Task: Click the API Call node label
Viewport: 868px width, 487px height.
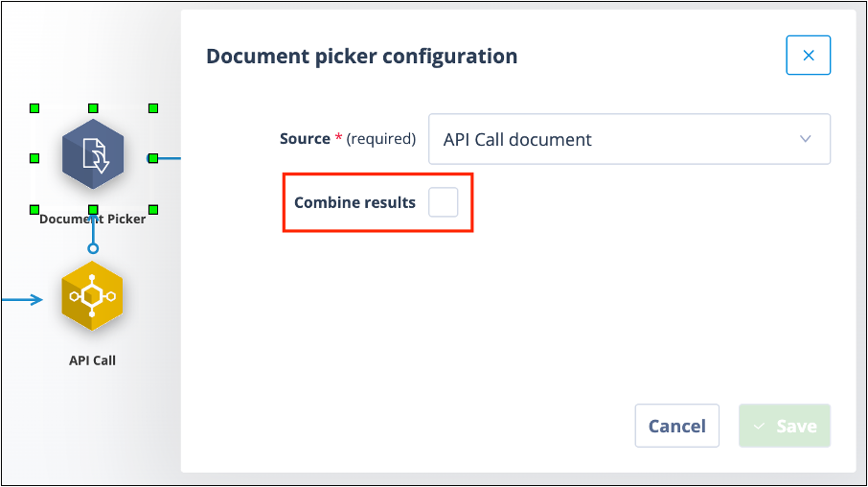Action: click(92, 360)
